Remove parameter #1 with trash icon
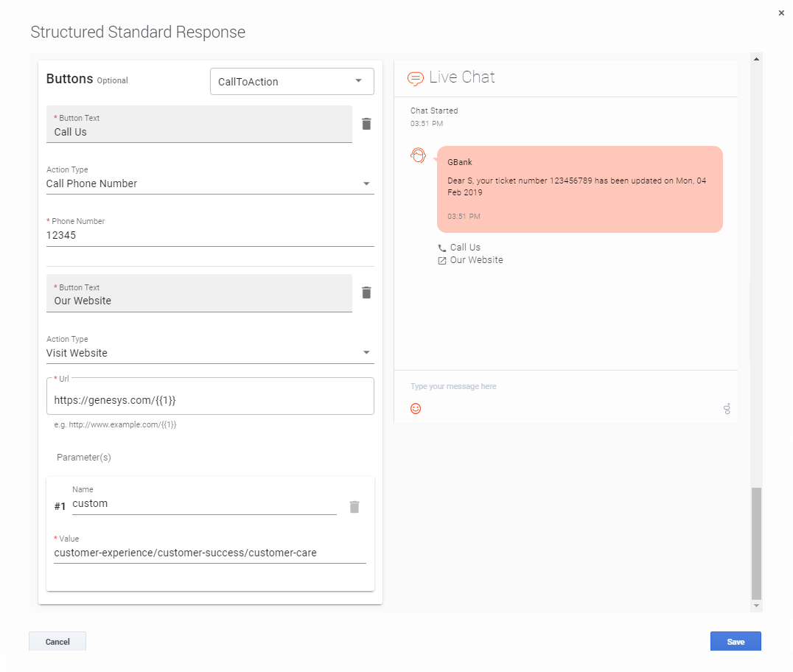793x672 pixels. point(354,506)
